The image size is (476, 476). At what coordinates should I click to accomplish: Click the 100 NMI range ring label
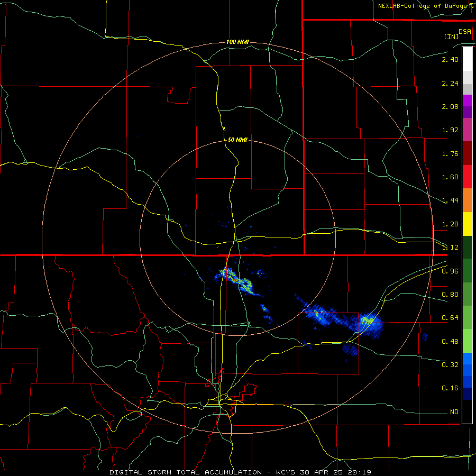(237, 42)
